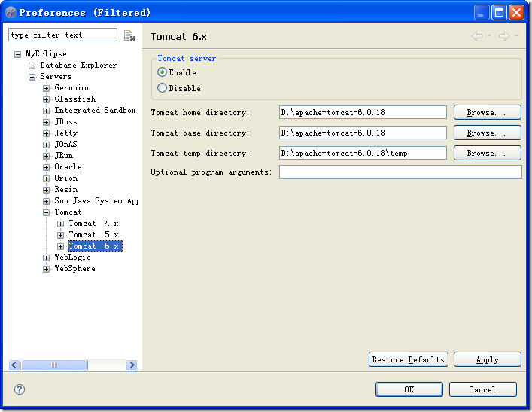The height and width of the screenshot is (412, 532).
Task: Click the Preferences title bar icon
Action: coord(11,13)
